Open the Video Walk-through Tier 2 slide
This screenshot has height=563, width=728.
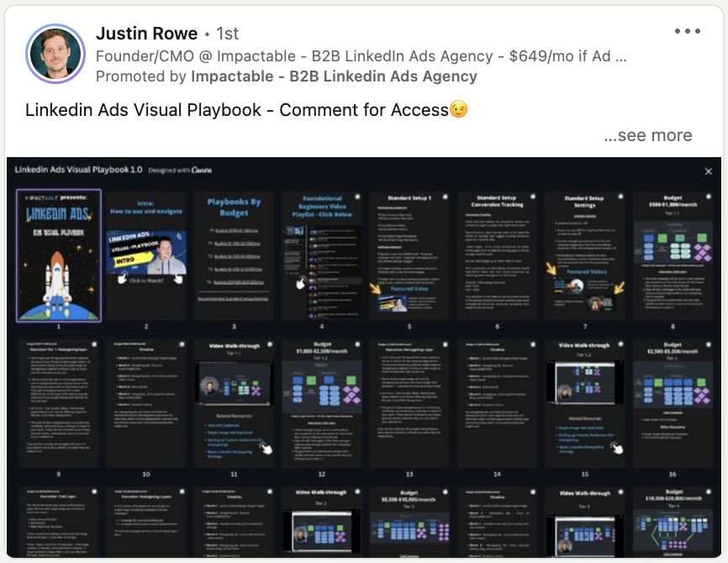click(x=324, y=521)
